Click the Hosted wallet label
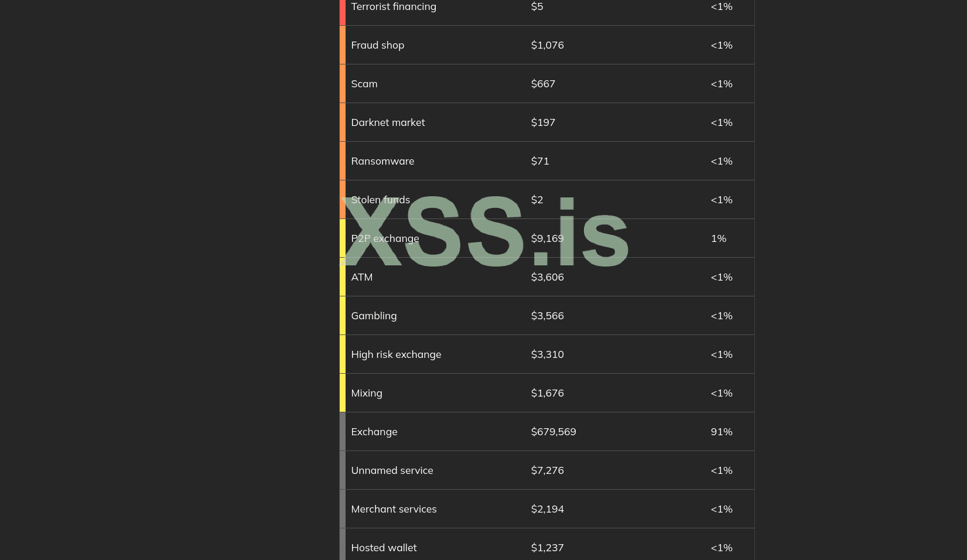The height and width of the screenshot is (560, 967). point(384,548)
